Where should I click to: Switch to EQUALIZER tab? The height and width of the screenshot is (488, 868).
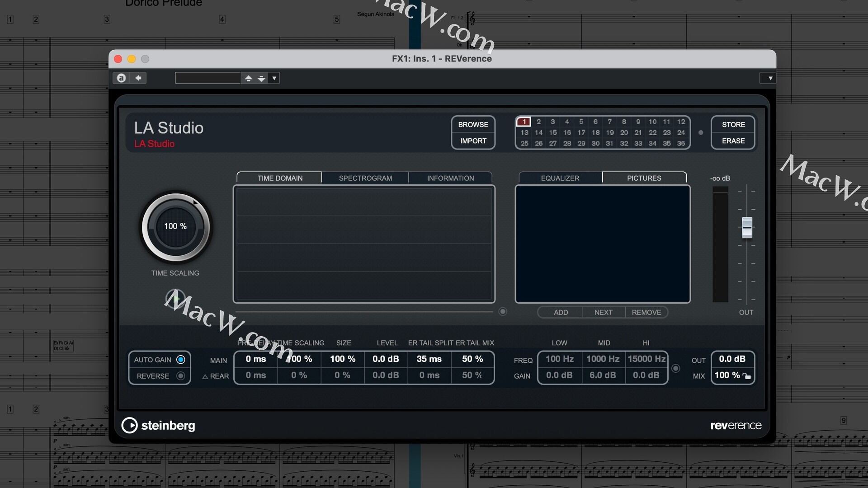click(560, 178)
